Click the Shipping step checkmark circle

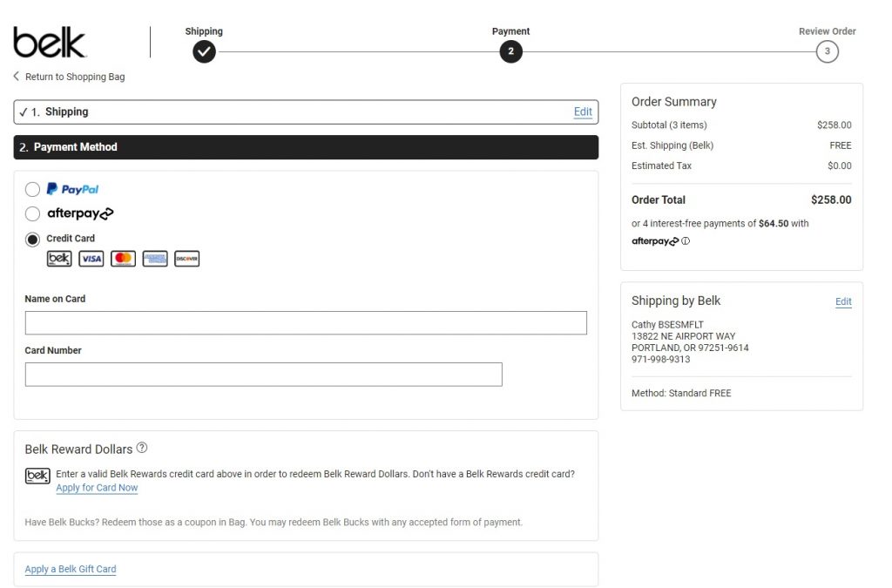(x=204, y=52)
